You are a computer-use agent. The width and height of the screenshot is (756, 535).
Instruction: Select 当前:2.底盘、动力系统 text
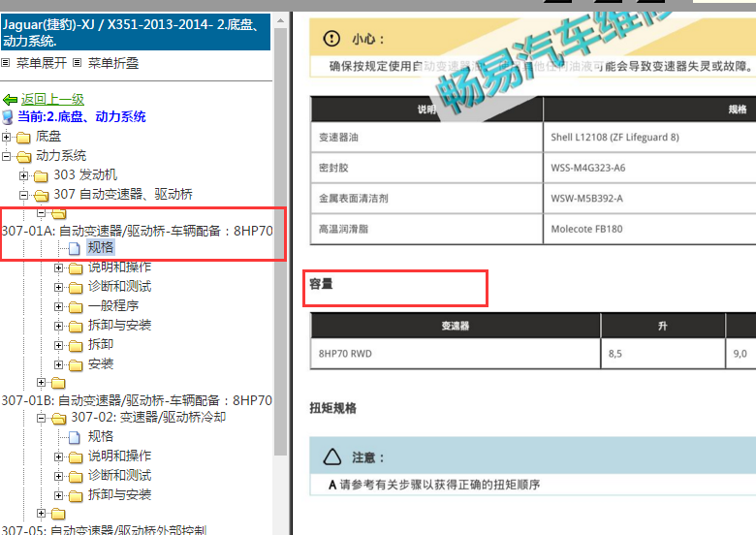[81, 116]
